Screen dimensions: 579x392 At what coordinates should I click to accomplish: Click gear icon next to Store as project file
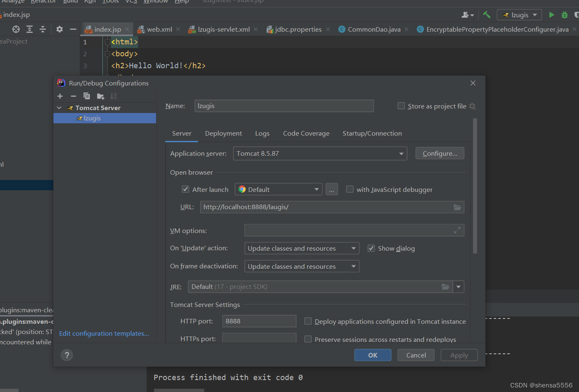[473, 106]
